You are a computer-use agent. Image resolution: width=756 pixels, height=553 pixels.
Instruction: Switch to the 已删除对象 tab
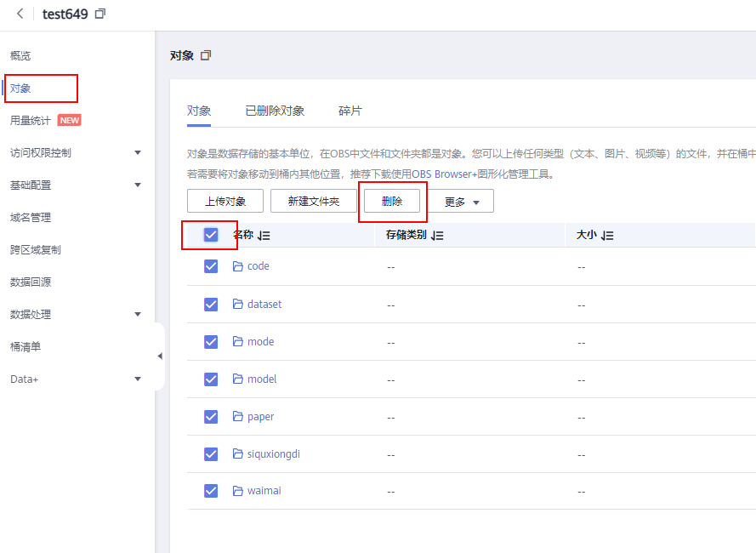[x=275, y=111]
